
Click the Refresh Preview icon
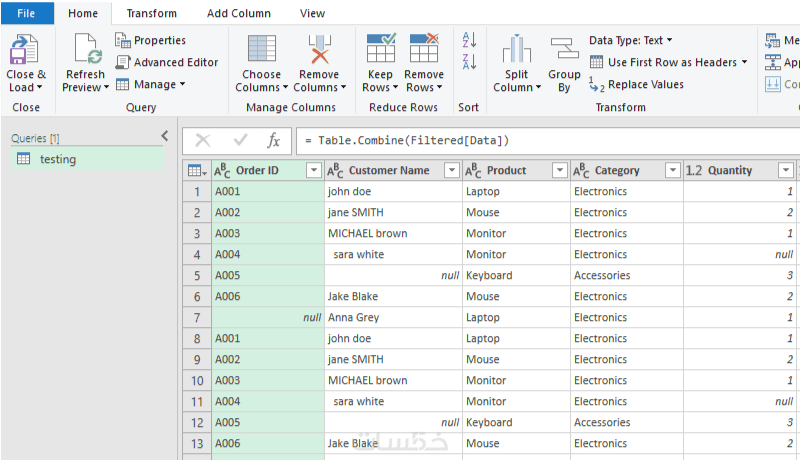point(85,50)
